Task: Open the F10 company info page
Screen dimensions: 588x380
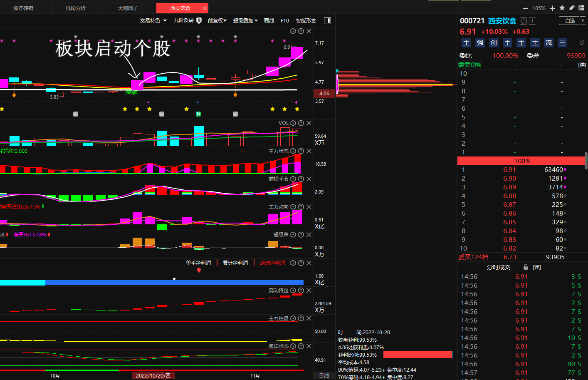Action: pos(285,21)
